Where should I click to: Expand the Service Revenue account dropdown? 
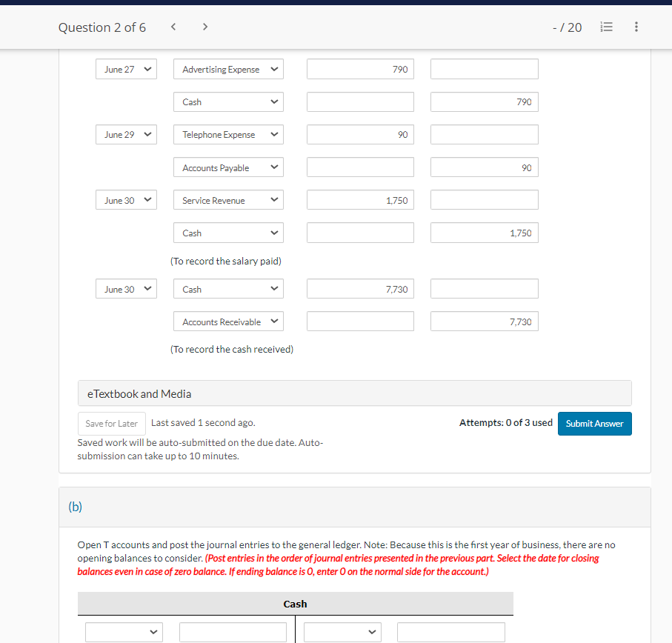tap(228, 199)
